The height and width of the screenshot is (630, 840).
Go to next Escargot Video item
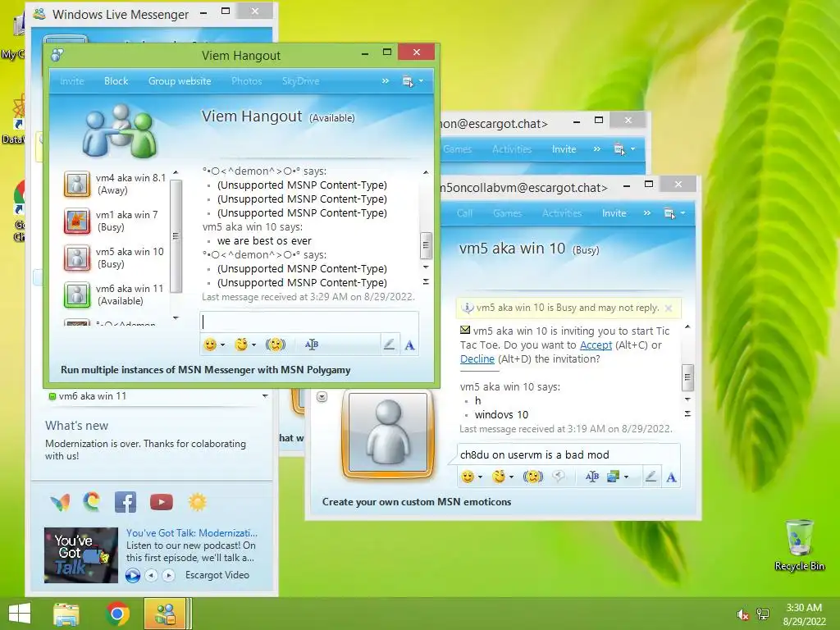[168, 575]
